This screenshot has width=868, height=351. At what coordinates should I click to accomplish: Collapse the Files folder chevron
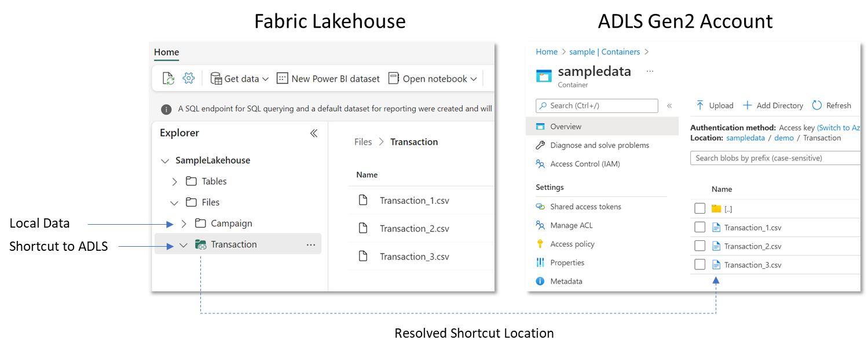[x=174, y=203]
